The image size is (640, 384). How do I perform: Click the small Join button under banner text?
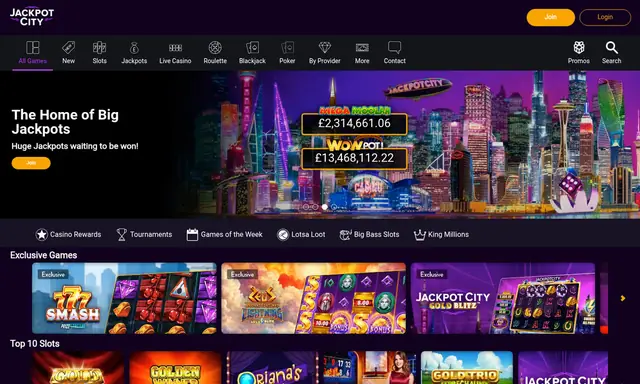[31, 163]
